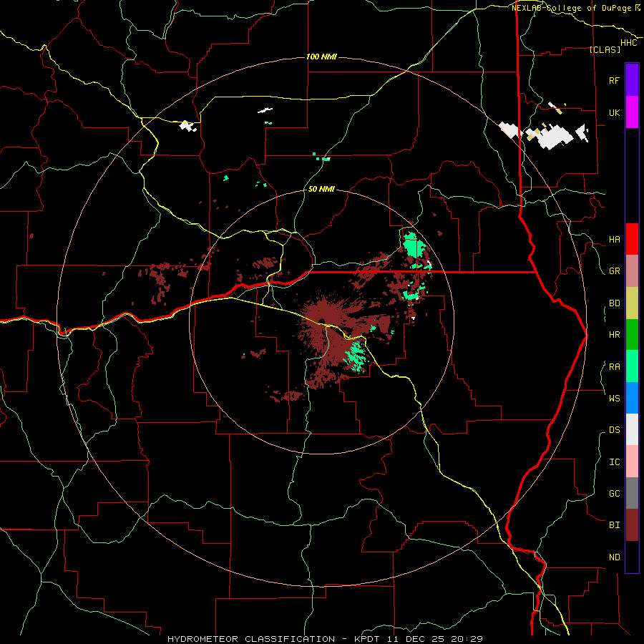Screen dimensions: 644x644
Task: Click the BI brown legend swatch
Action: tap(632, 525)
